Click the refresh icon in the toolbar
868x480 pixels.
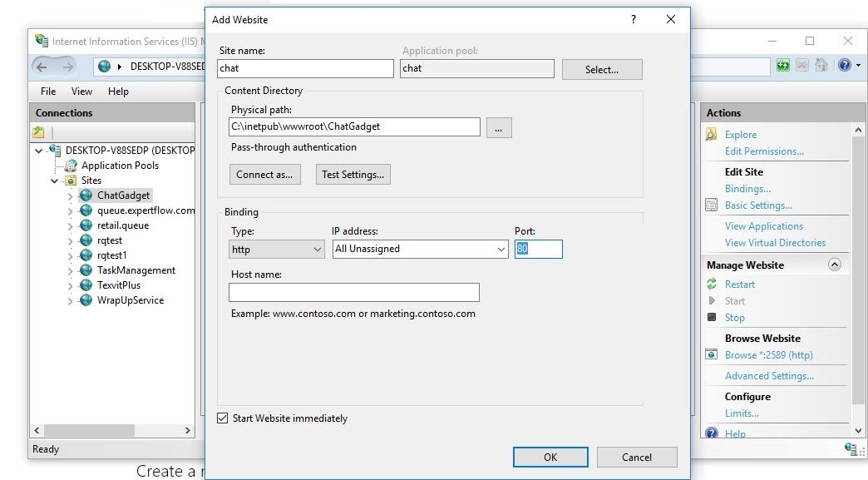point(782,66)
